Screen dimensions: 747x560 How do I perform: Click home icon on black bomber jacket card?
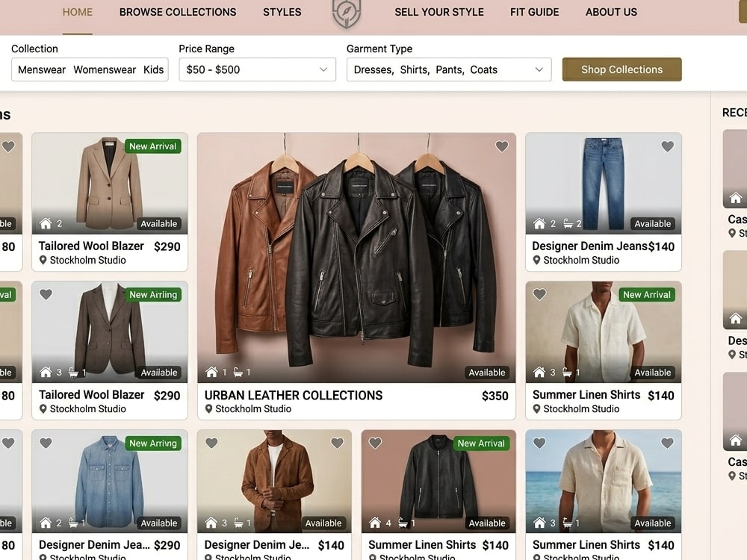click(x=376, y=523)
